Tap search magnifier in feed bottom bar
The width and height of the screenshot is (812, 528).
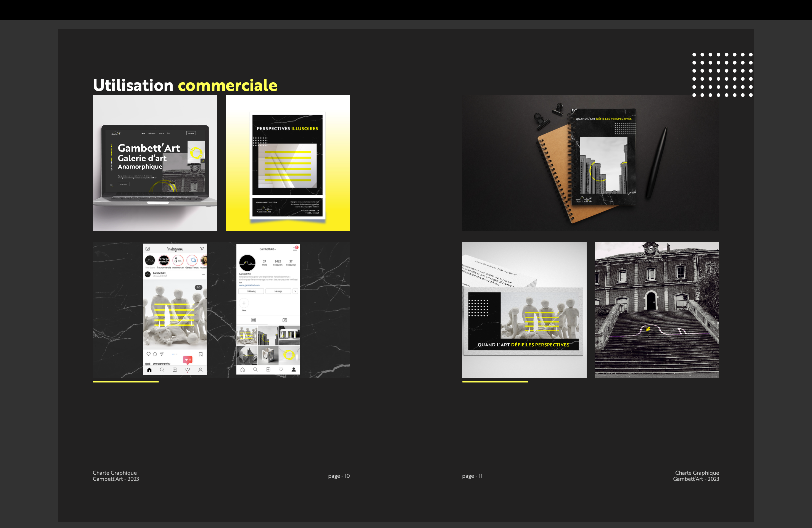(x=162, y=370)
